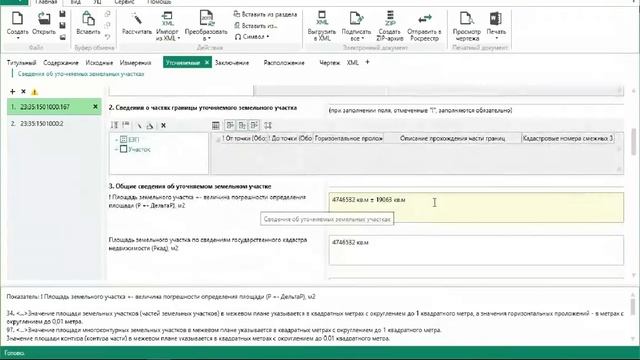Open the Печать dropdown arrow
The image size is (640, 360).
(x=496, y=38)
